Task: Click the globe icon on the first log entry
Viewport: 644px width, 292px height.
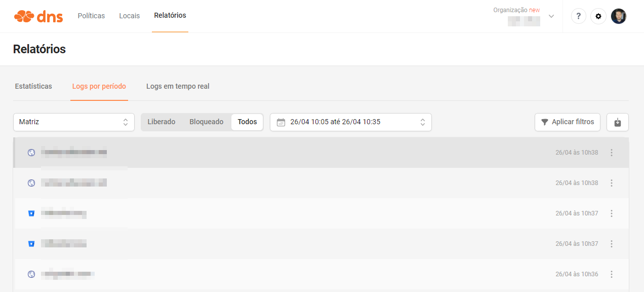Action: [31, 153]
